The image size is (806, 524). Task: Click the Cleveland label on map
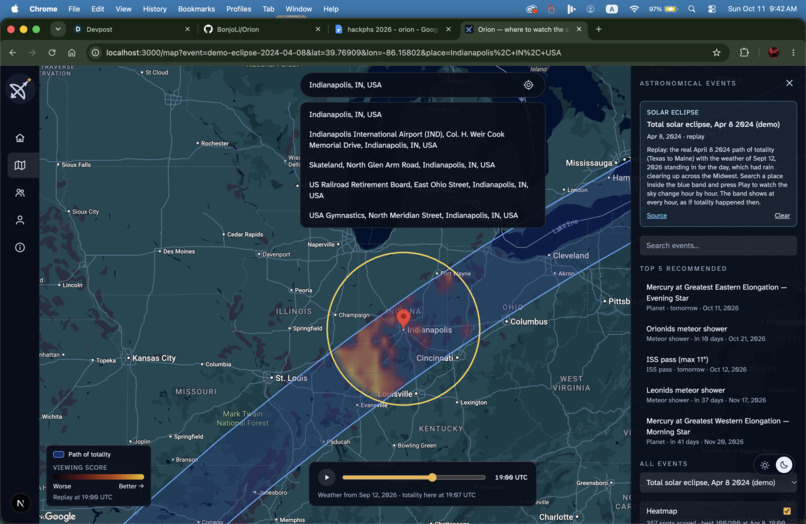571,256
